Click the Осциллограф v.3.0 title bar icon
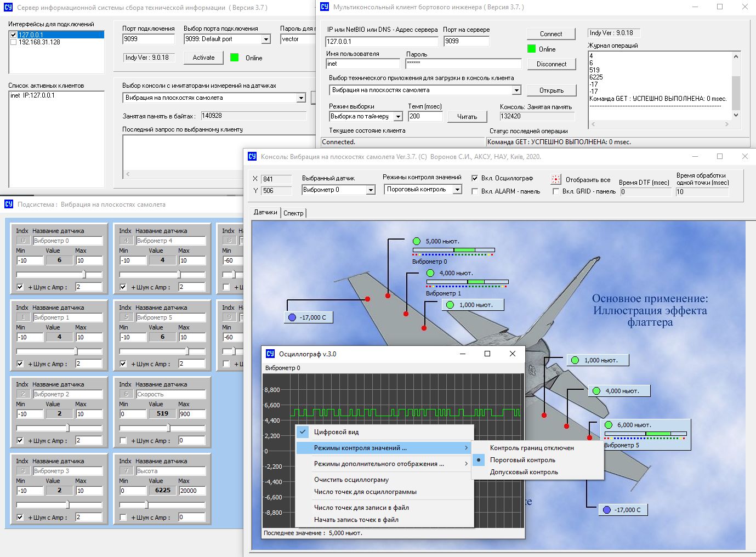The image size is (756, 557). (270, 354)
